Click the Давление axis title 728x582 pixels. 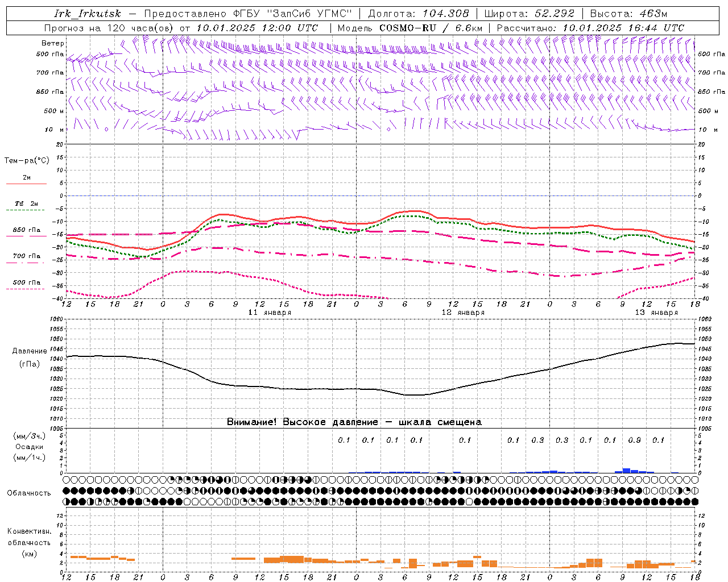[29, 351]
